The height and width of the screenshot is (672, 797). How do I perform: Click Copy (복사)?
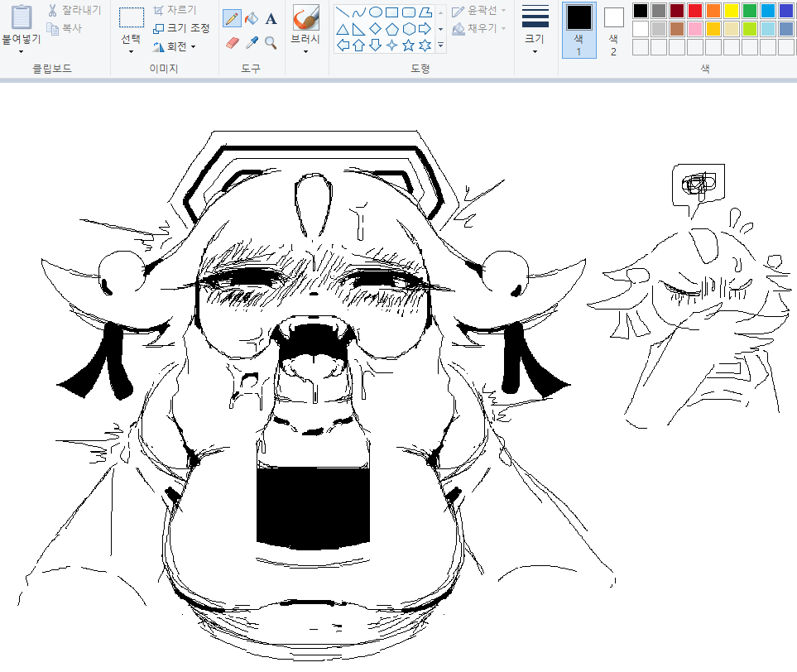click(x=64, y=28)
